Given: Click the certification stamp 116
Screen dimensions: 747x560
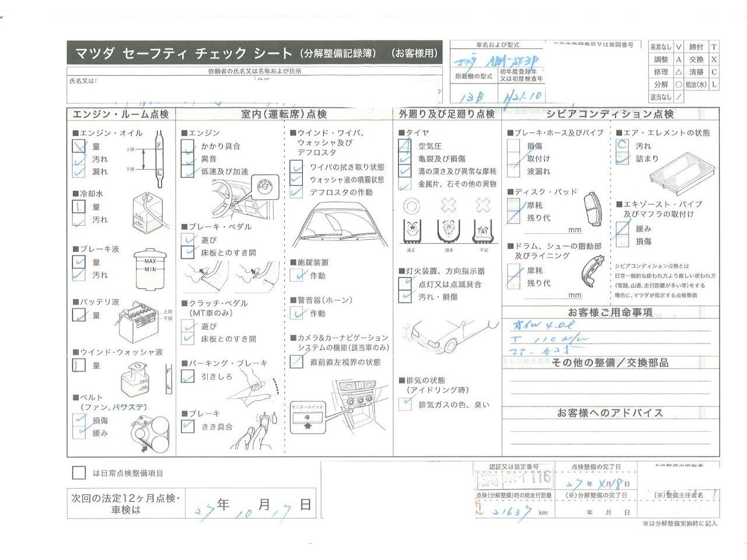Looking at the screenshot, I should pyautogui.click(x=514, y=479).
